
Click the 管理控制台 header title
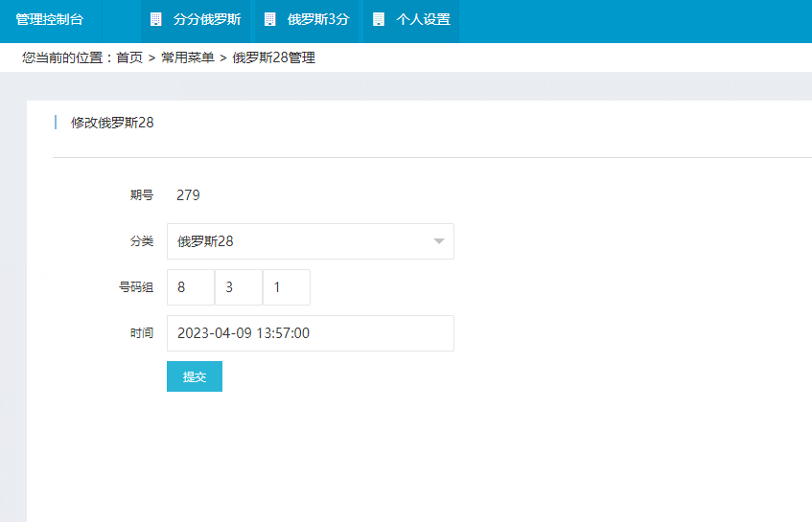(x=49, y=19)
